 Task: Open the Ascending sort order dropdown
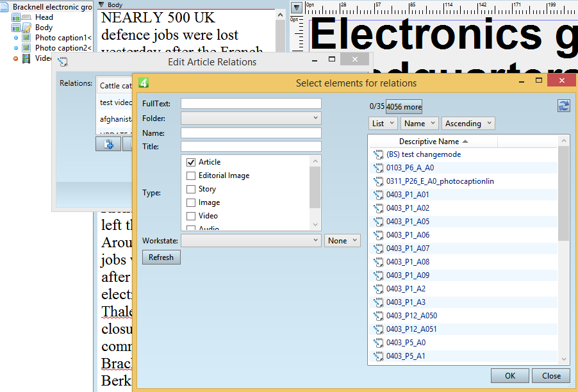(x=468, y=124)
